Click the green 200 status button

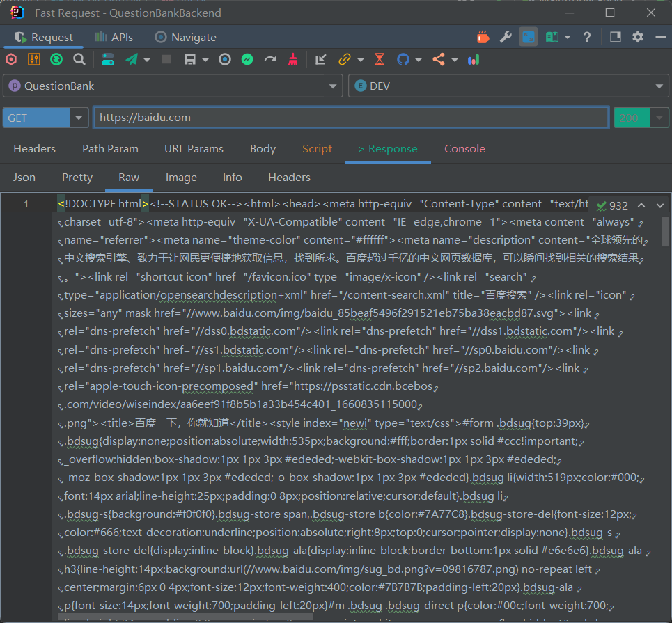pos(632,118)
